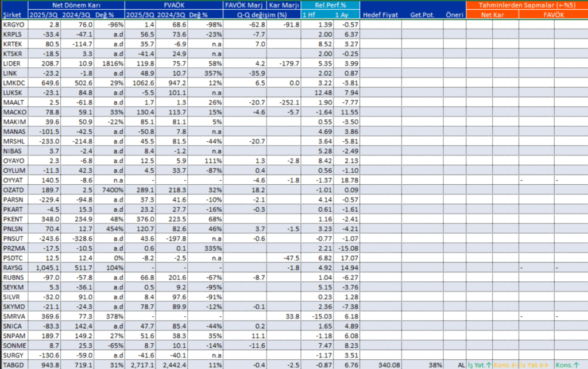Select the SKYMD company cell

point(14,307)
